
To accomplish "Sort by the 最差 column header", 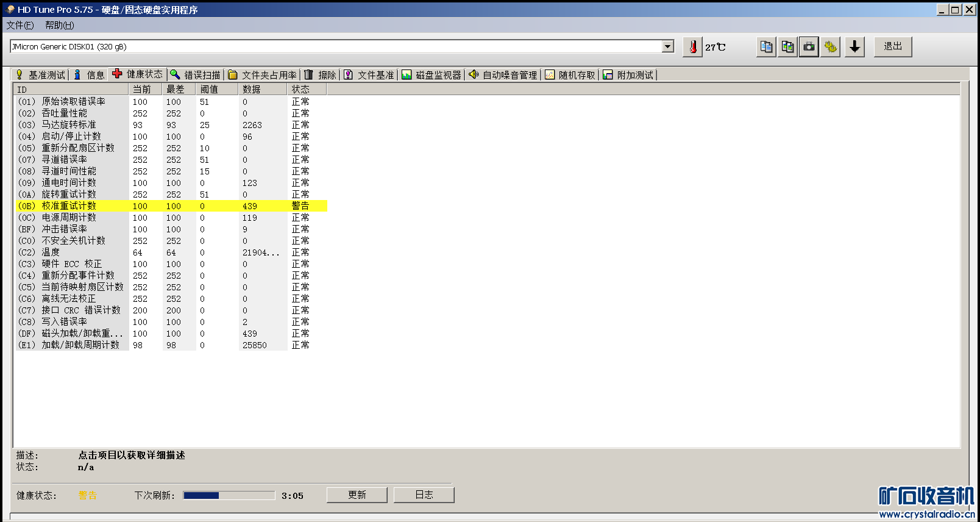I will (x=179, y=90).
